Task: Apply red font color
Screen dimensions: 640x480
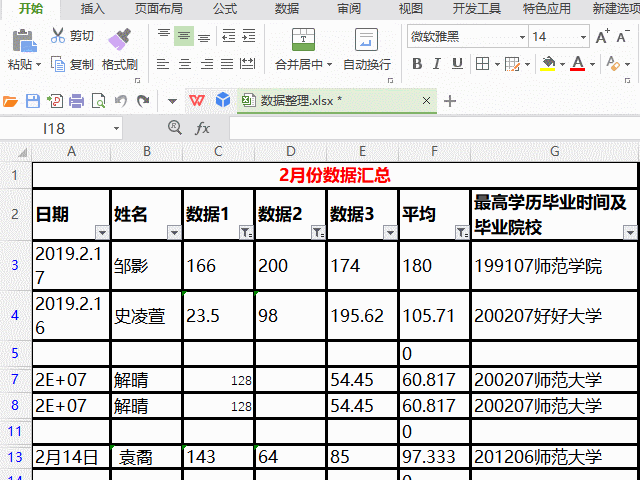Action: [578, 64]
